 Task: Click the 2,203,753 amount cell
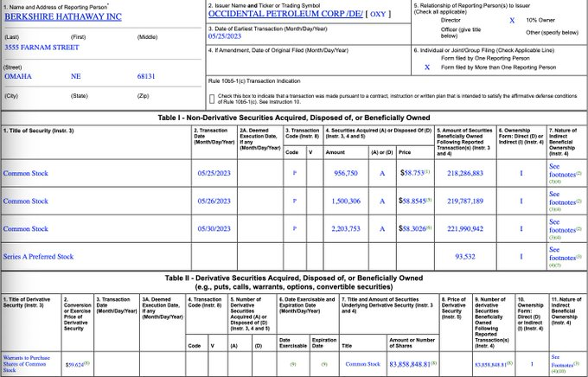coord(346,229)
